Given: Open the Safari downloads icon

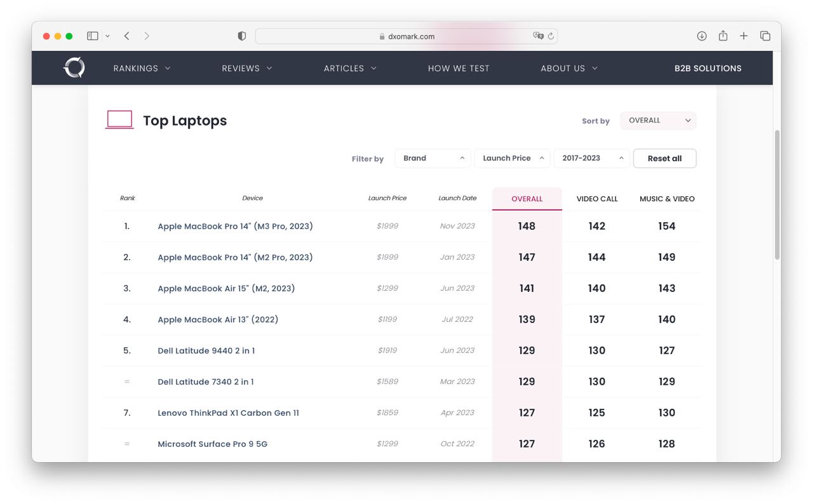Looking at the screenshot, I should tap(702, 36).
